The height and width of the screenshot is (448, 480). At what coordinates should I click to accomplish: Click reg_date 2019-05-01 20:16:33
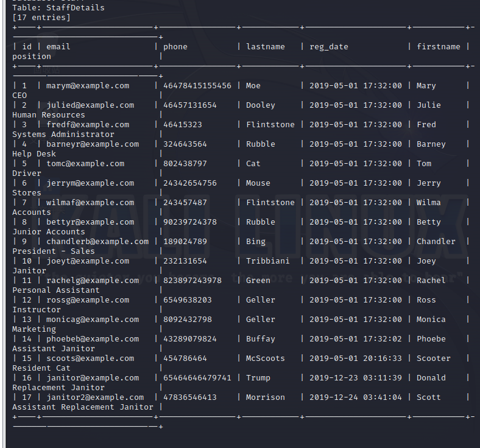[355, 359]
